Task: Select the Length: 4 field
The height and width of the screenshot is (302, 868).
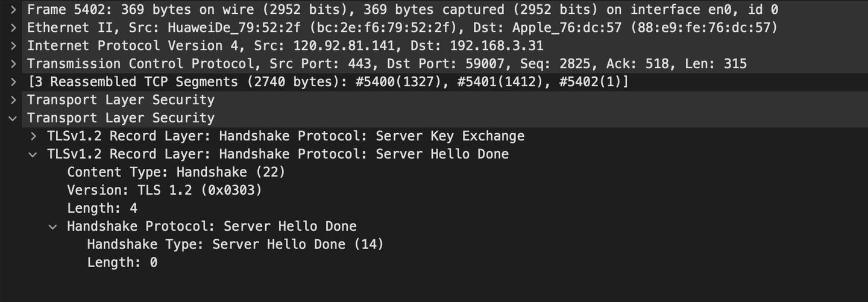Action: (102, 209)
